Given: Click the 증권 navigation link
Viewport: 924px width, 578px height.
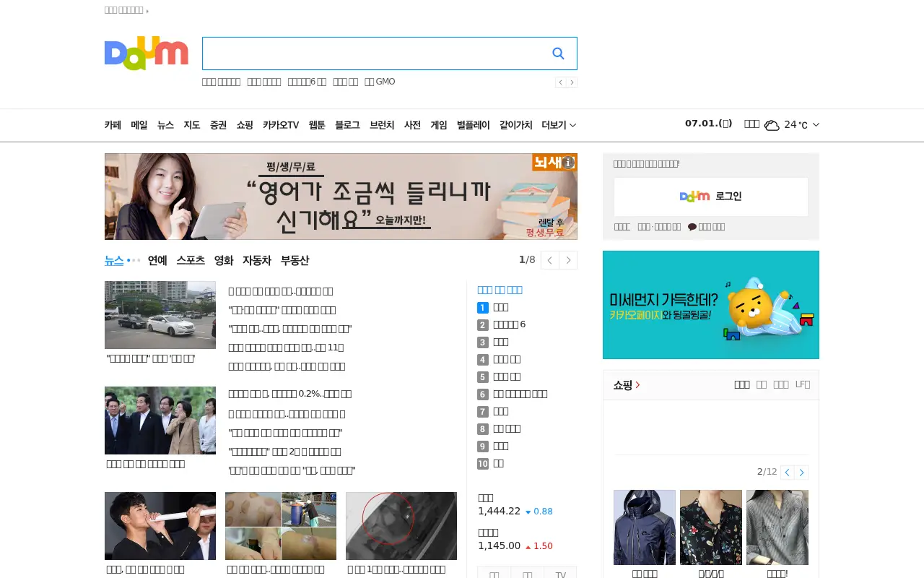Looking at the screenshot, I should [218, 125].
